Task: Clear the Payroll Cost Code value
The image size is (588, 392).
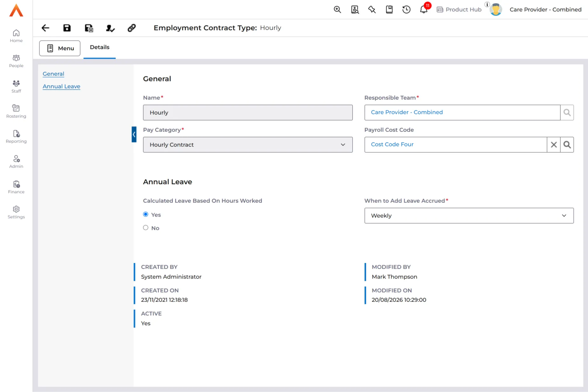Action: point(553,145)
